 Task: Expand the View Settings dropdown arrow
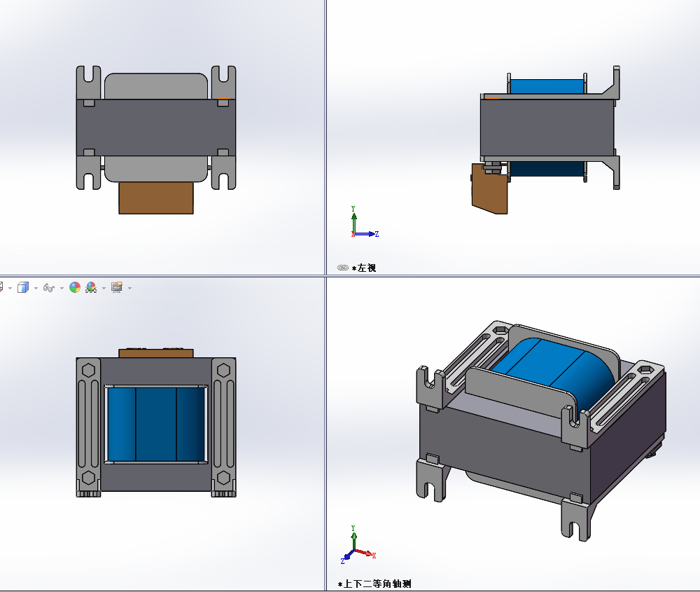tap(130, 288)
